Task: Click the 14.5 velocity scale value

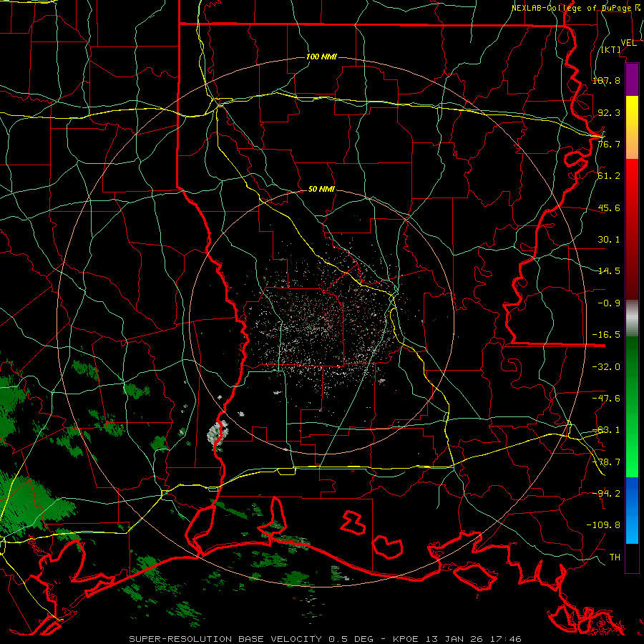Action: (609, 271)
